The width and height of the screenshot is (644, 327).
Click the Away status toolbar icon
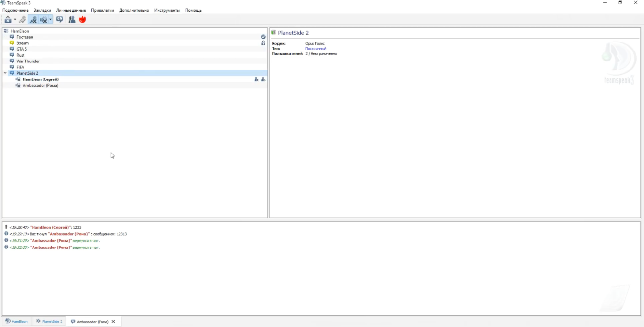point(8,20)
